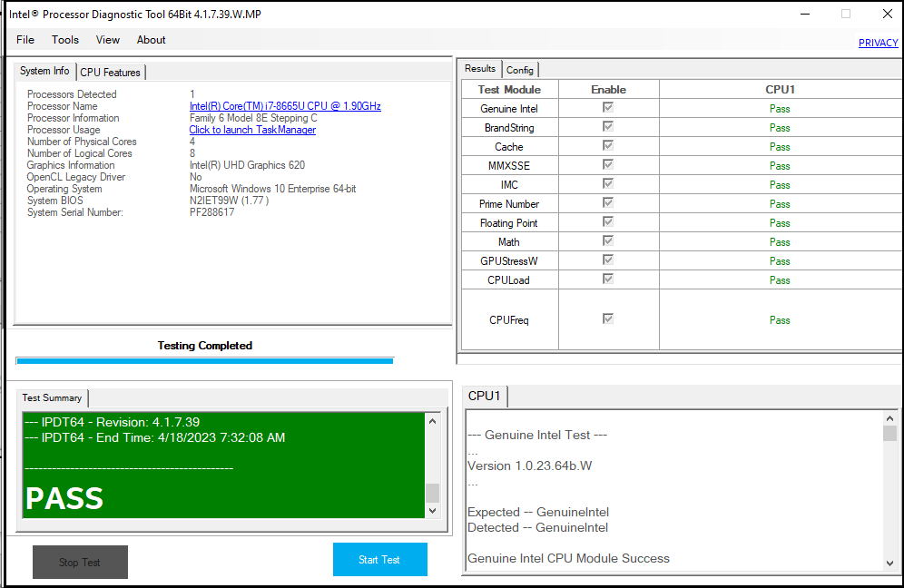Screen dimensions: 904x588
Task: Open the Tools menu
Action: coord(65,40)
